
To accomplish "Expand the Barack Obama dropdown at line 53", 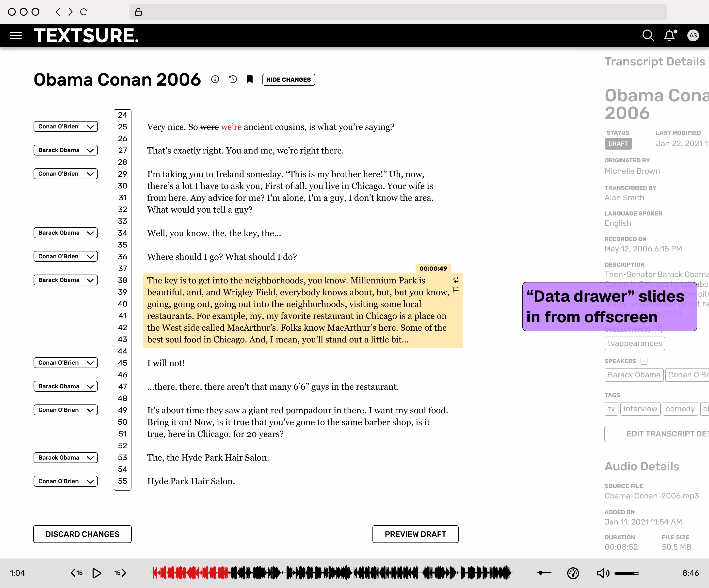I will click(x=65, y=457).
